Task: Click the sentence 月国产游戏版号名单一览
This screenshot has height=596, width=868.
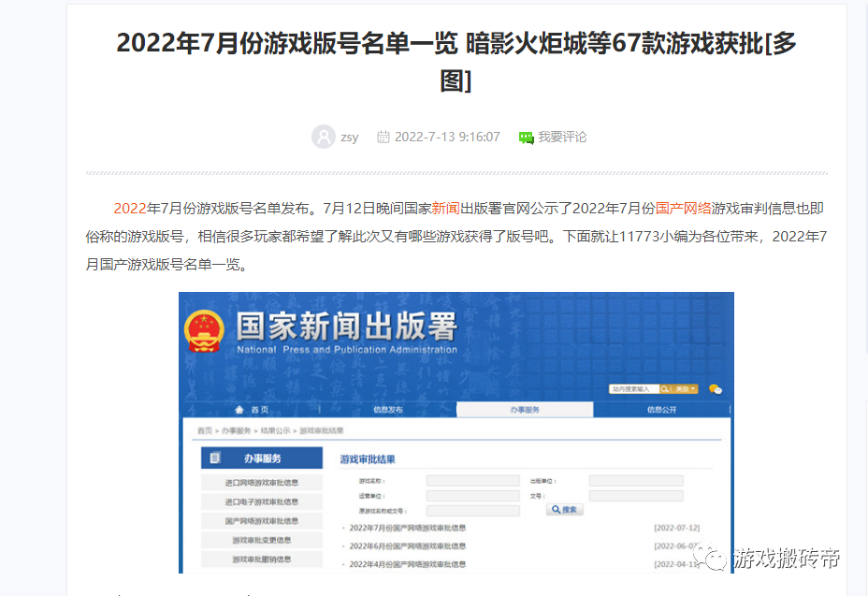Action: (166, 265)
